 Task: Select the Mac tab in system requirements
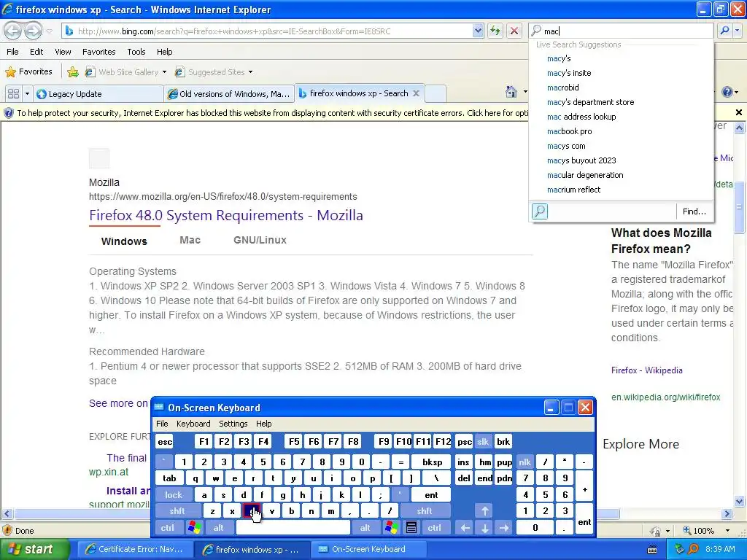pyautogui.click(x=190, y=240)
